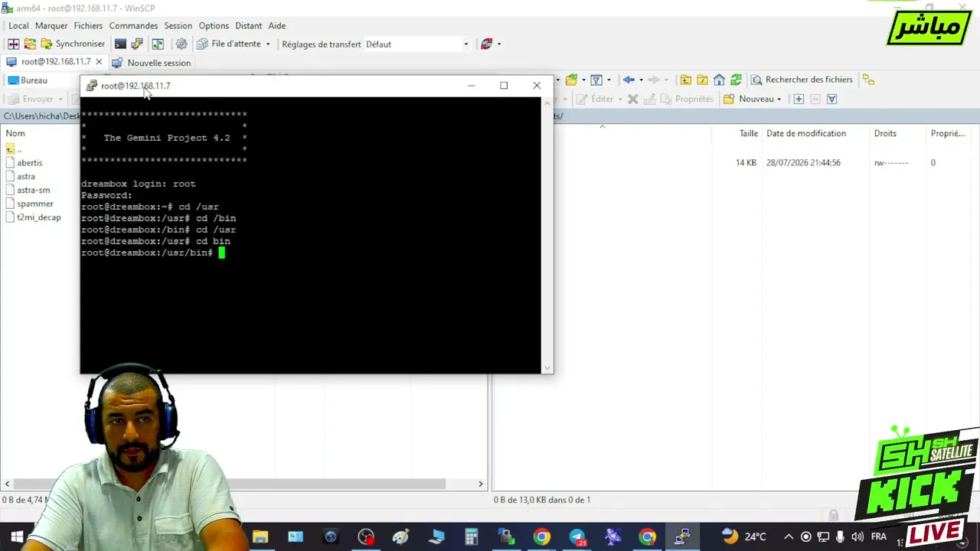Click the compare directories icon
This screenshot has height=551, width=980.
click(x=30, y=44)
